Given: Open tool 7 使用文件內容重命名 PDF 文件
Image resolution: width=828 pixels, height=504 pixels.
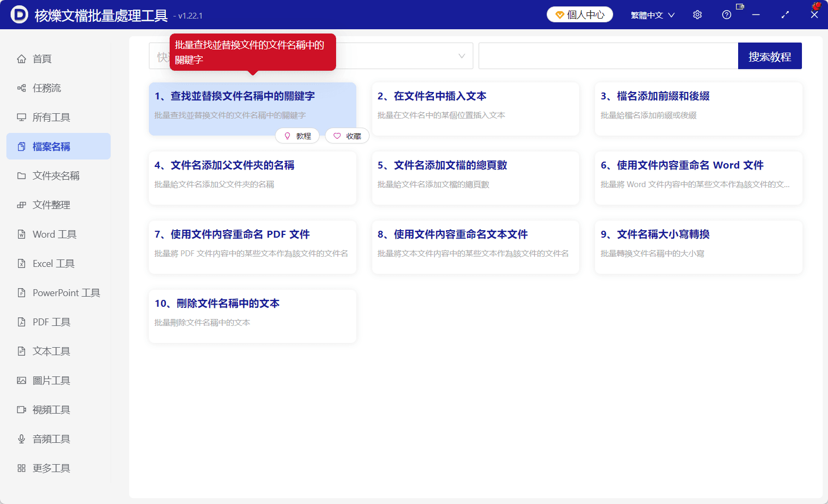Looking at the screenshot, I should click(253, 247).
